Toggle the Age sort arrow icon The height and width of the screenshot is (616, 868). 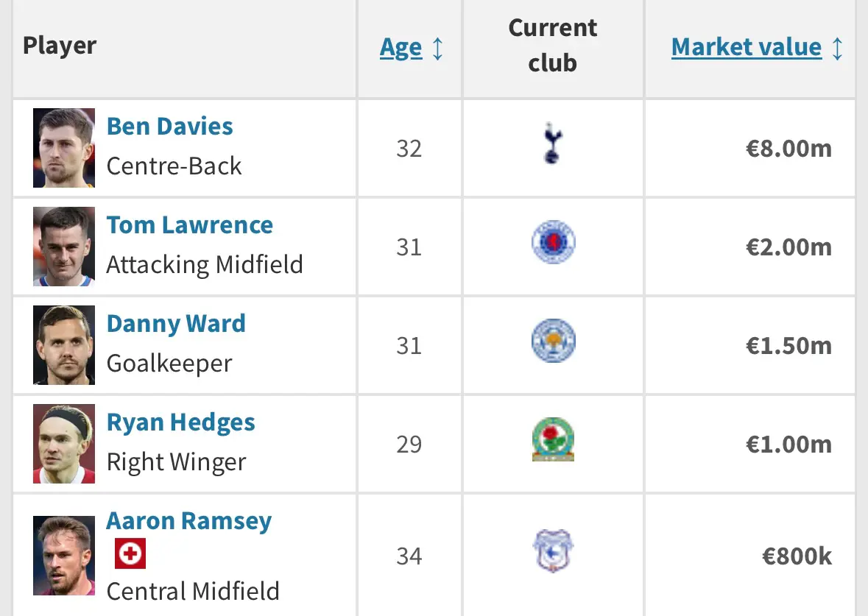pyautogui.click(x=437, y=48)
